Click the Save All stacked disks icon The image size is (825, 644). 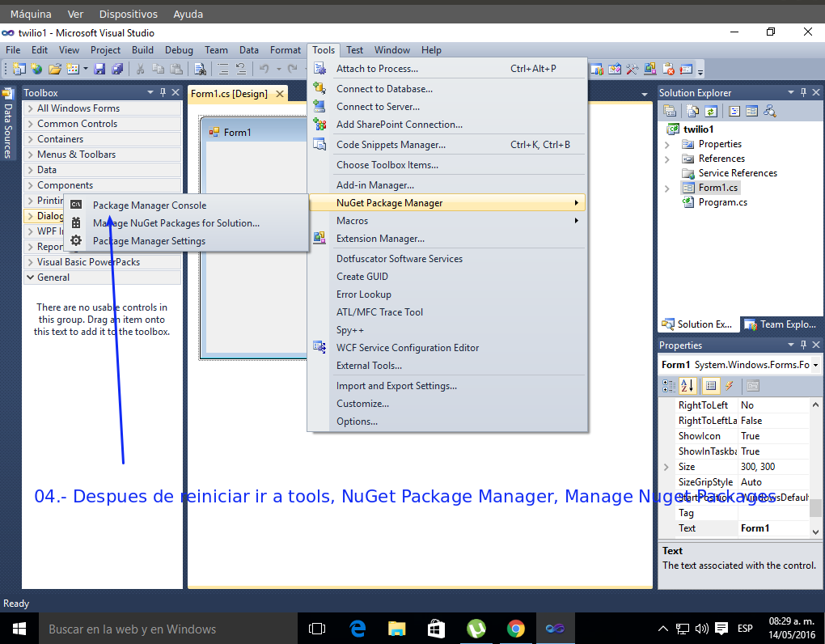(117, 69)
